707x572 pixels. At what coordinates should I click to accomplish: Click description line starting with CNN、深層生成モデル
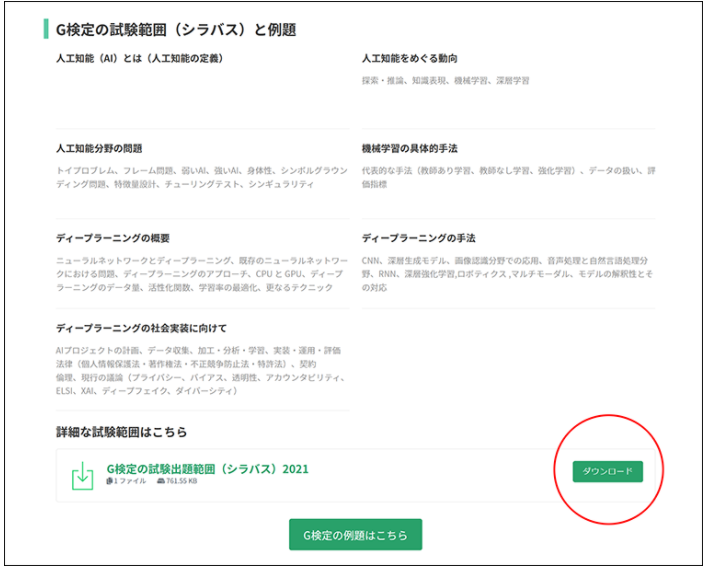tap(505, 261)
